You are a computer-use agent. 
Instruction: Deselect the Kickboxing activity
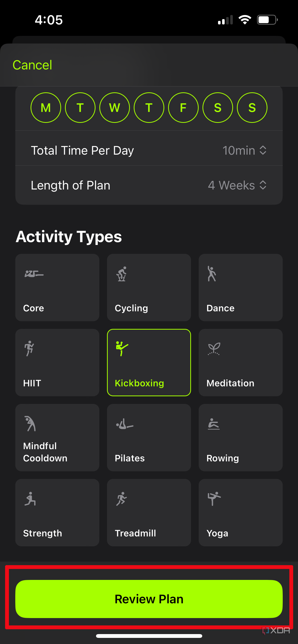point(149,362)
